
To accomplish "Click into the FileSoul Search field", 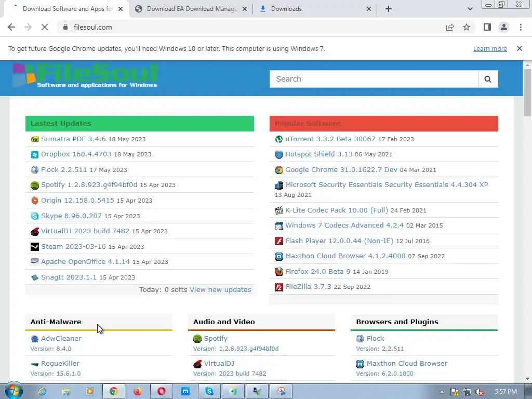I will click(374, 79).
